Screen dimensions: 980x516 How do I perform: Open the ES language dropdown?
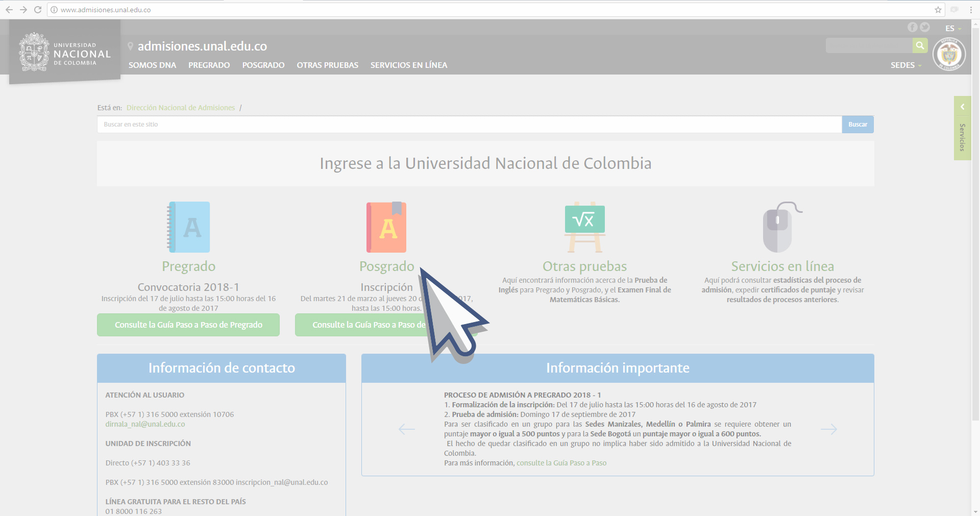[x=953, y=29]
